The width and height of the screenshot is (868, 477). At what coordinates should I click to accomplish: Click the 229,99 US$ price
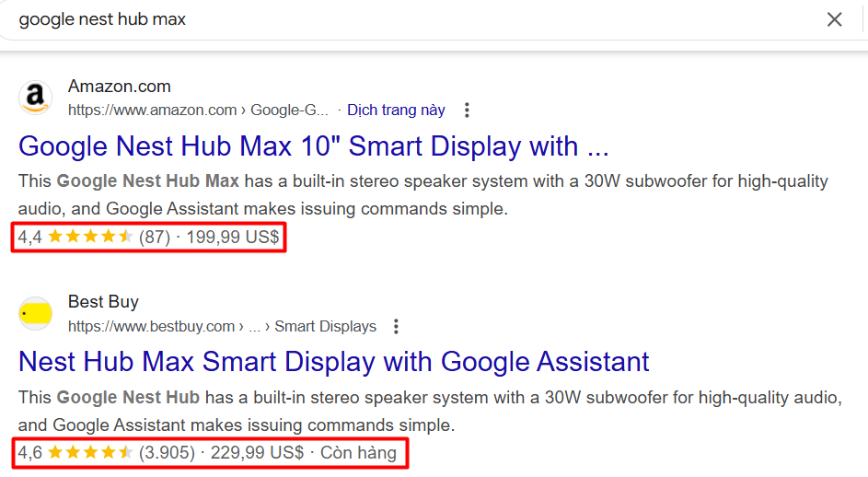coord(258,453)
